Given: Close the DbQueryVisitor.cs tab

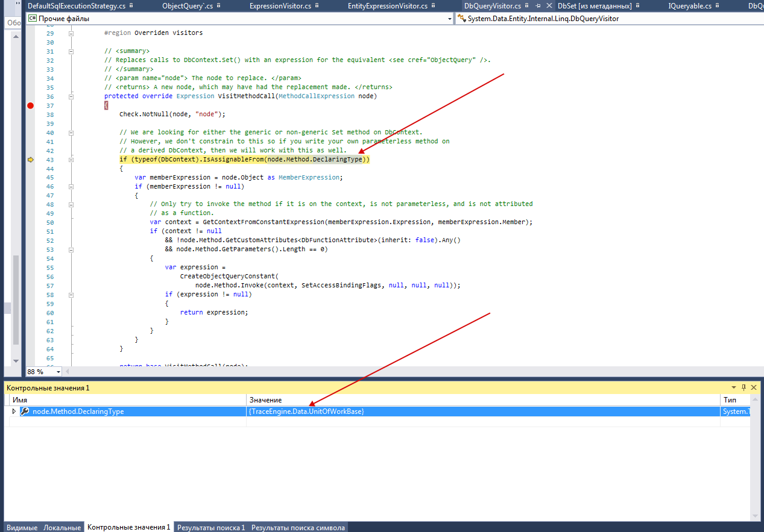Looking at the screenshot, I should pos(549,5).
